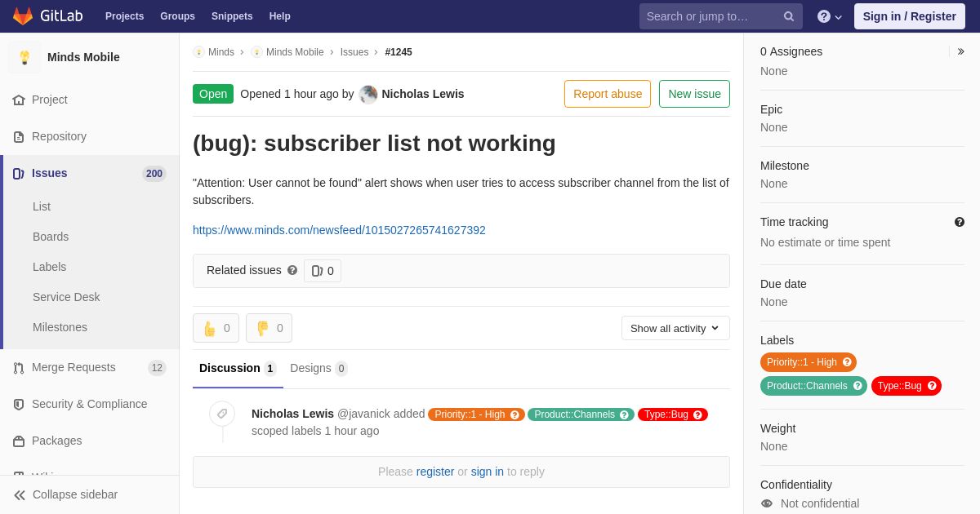
Task: Click the Minds Mobile project avatar
Action: 24,57
